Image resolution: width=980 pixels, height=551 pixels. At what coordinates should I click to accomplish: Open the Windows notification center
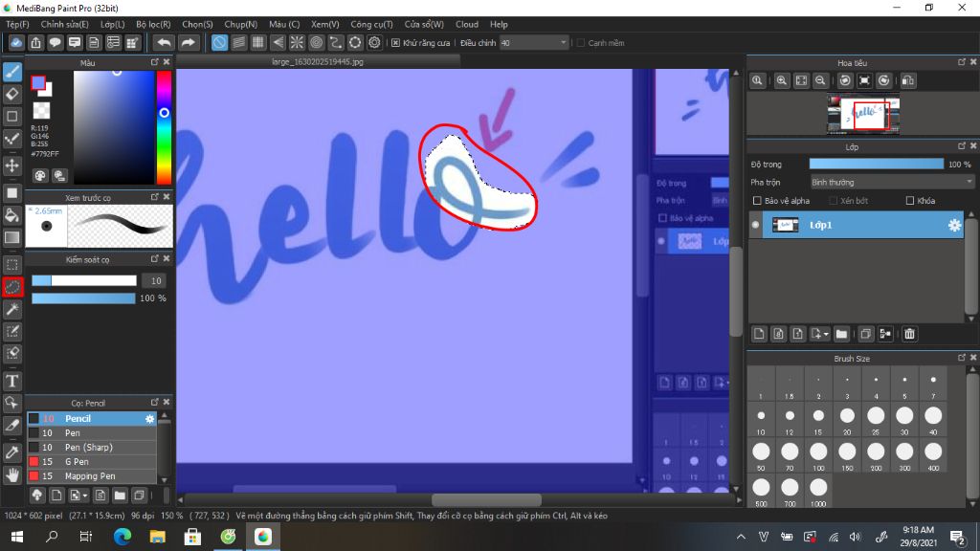[x=957, y=537]
